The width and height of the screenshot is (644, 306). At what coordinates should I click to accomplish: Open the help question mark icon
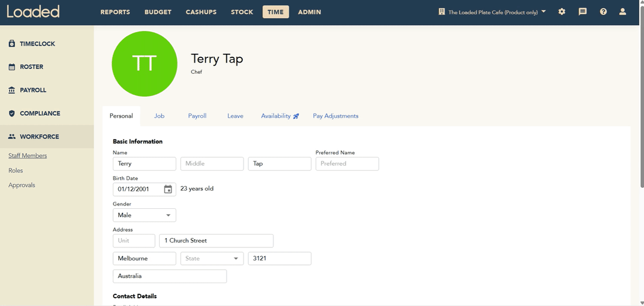(x=603, y=12)
